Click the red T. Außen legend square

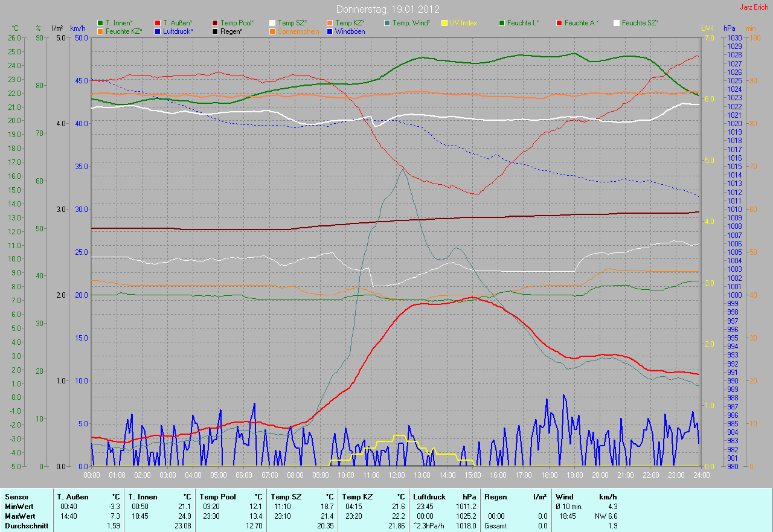click(158, 23)
